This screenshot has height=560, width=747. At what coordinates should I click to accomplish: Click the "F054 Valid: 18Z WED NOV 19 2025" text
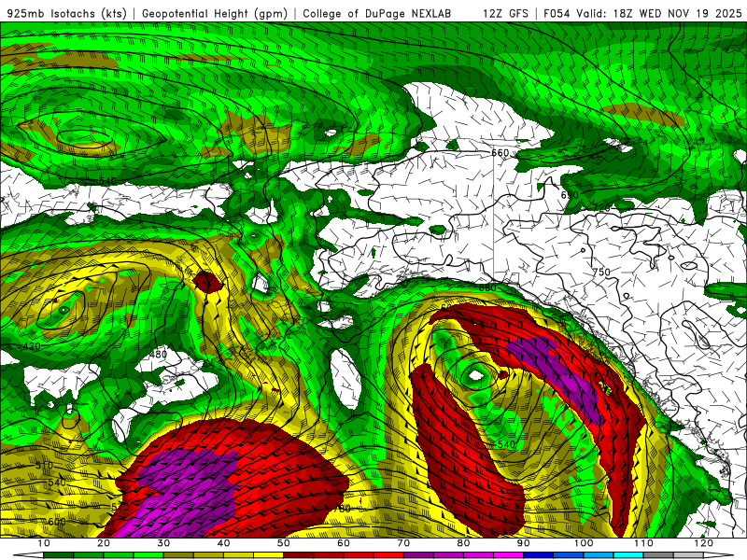642,13
